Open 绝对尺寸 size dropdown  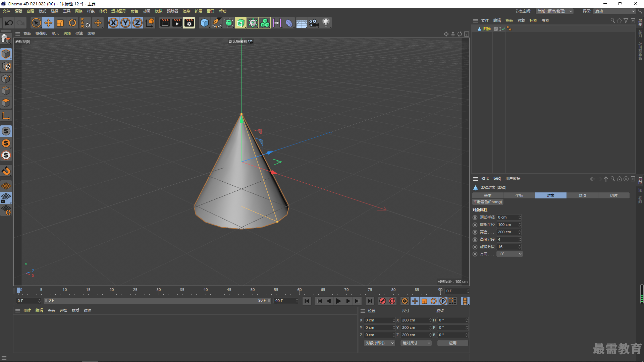coord(416,343)
